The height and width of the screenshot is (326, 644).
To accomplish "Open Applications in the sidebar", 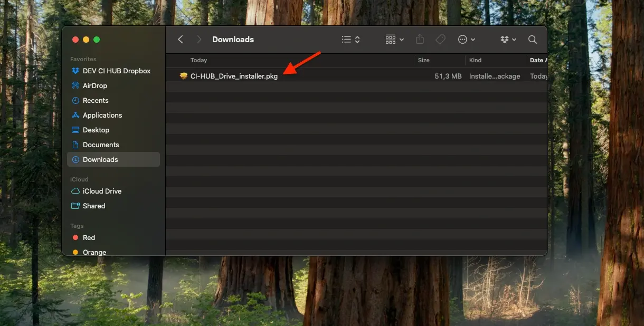I will [x=113, y=115].
